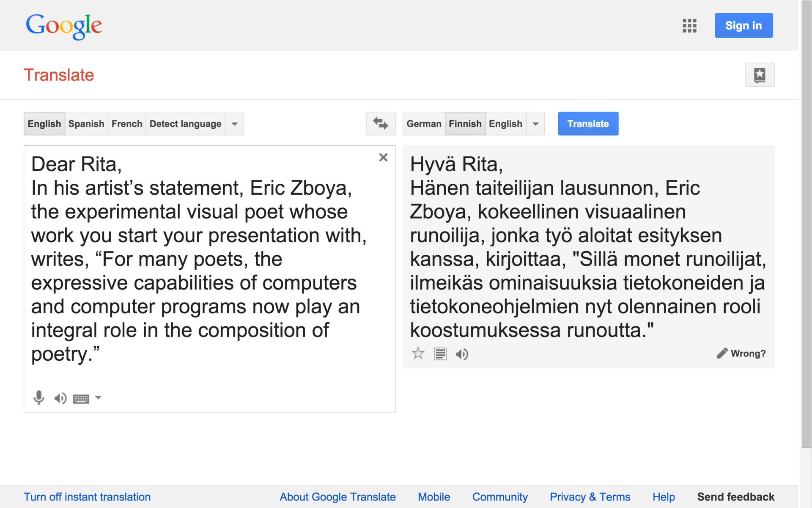Save translation with the star icon

coord(418,353)
